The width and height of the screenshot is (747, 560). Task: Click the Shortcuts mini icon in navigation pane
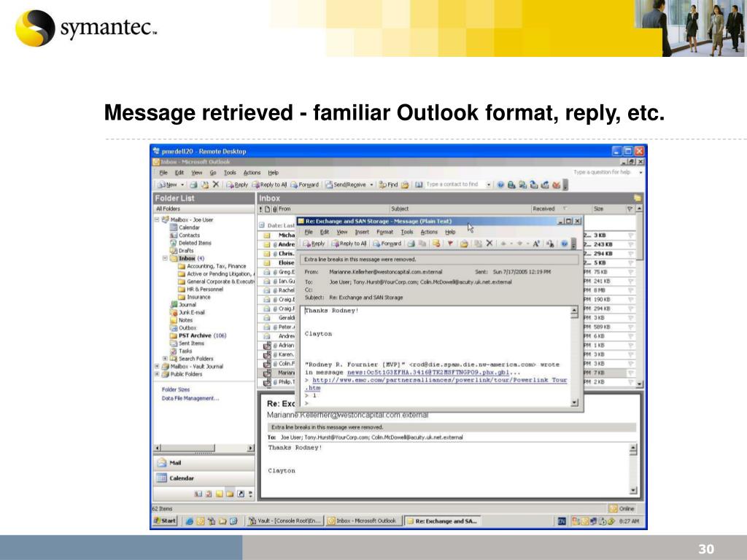(241, 494)
